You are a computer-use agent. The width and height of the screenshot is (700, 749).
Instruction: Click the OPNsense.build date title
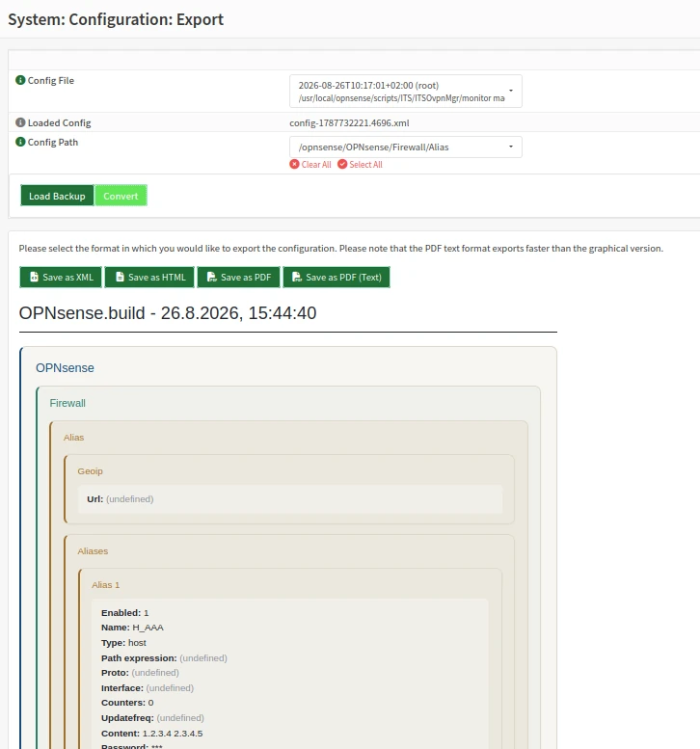click(168, 313)
